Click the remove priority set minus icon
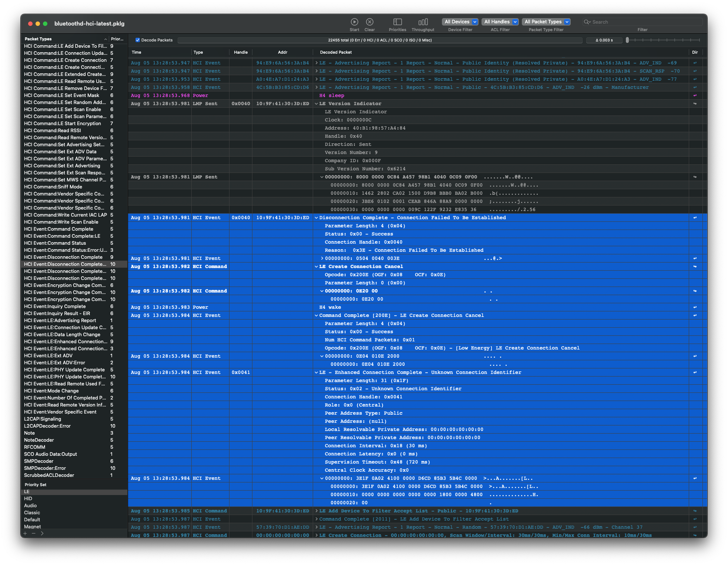 coord(33,534)
